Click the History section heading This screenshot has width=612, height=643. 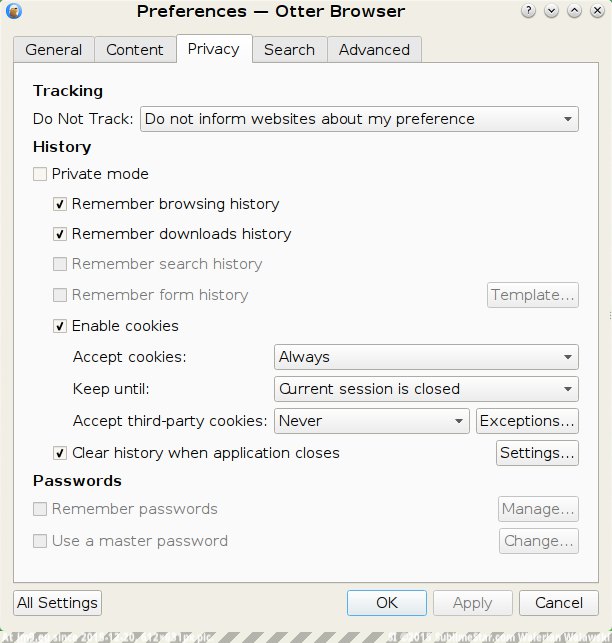pyautogui.click(x=62, y=147)
